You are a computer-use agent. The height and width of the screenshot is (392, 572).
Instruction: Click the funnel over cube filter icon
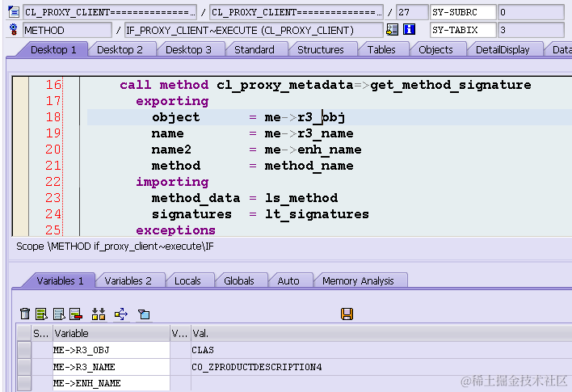pos(144,314)
